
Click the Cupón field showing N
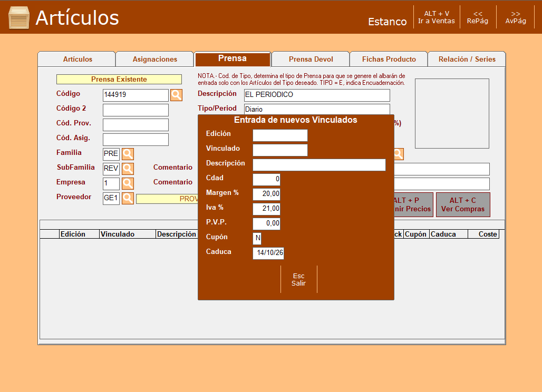tap(257, 239)
